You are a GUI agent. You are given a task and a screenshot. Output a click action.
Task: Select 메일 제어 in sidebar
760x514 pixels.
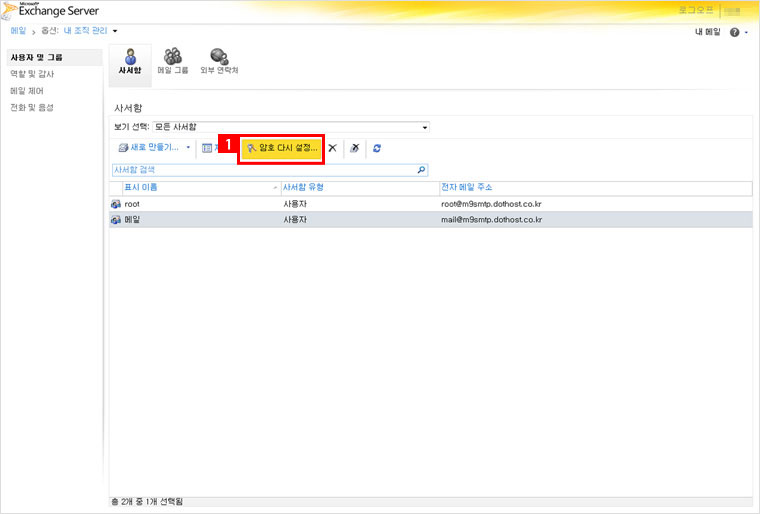pos(27,90)
